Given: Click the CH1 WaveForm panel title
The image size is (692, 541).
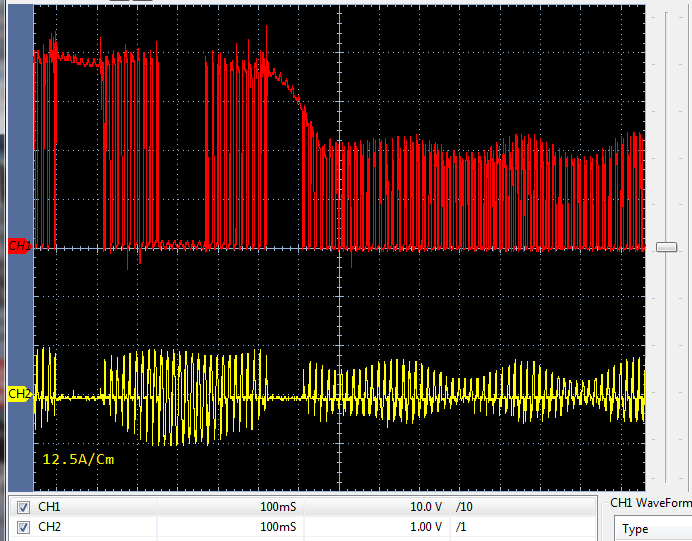Looking at the screenshot, I should [651, 503].
